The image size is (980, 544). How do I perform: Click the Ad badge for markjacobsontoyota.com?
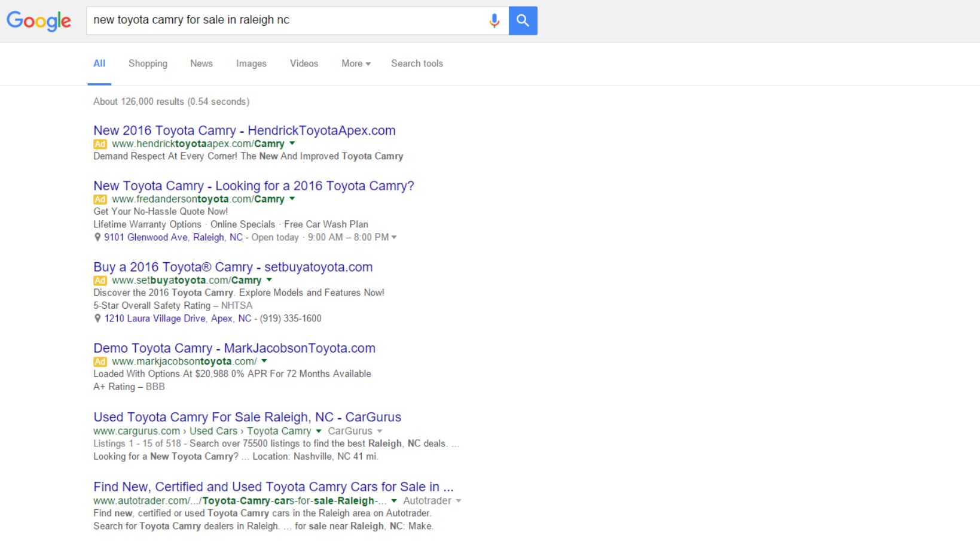pos(100,362)
